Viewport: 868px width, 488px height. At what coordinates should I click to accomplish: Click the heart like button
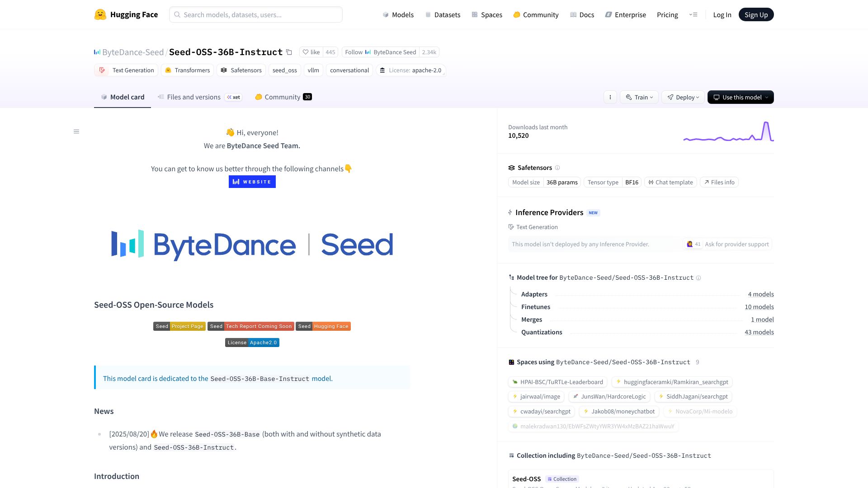coord(311,52)
